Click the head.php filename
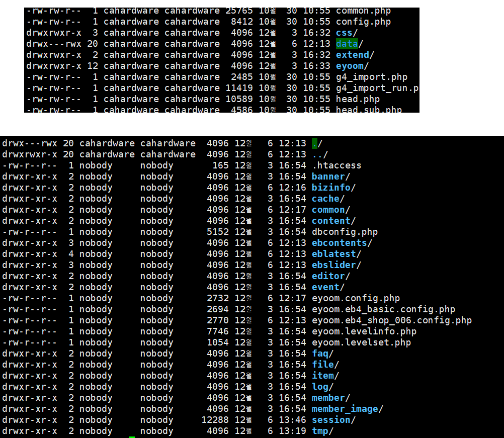This screenshot has width=504, height=438. click(x=358, y=99)
